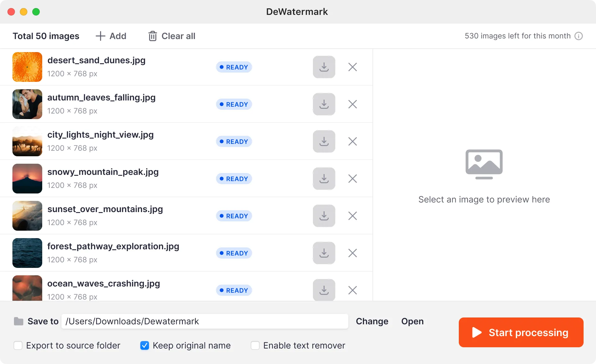Click the folder icon beside Save to
596x364 pixels.
click(19, 321)
